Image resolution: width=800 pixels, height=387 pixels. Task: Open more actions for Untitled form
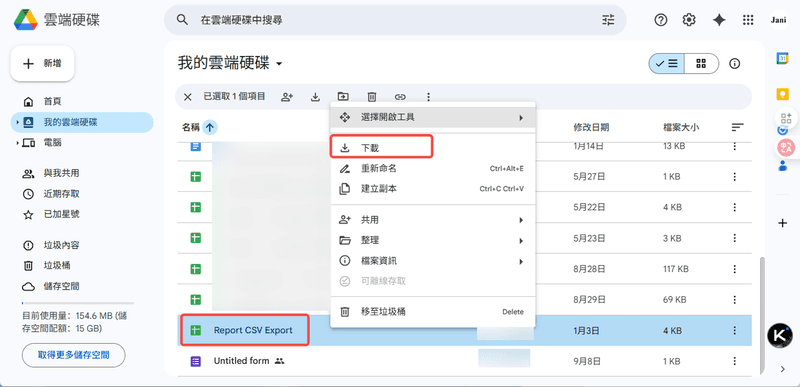coord(735,361)
